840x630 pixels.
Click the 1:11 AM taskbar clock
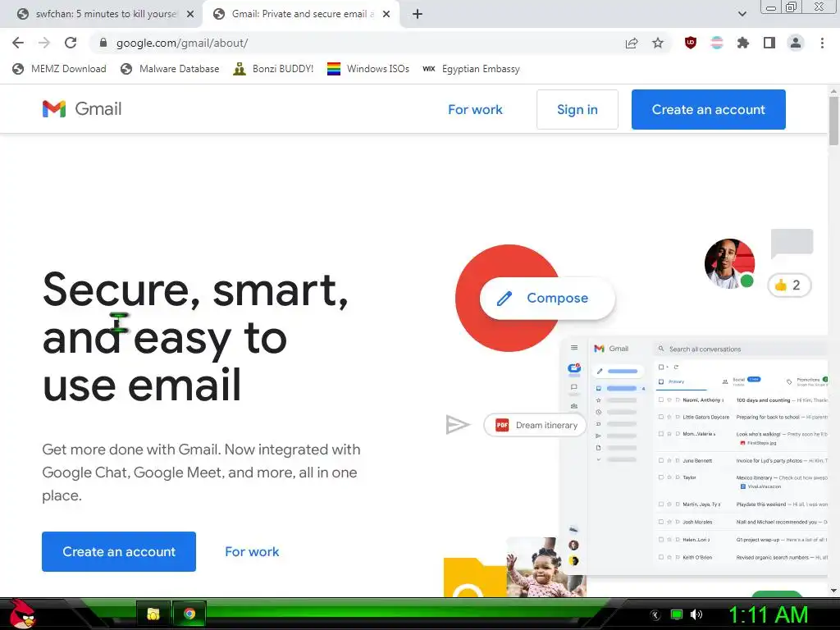click(768, 614)
